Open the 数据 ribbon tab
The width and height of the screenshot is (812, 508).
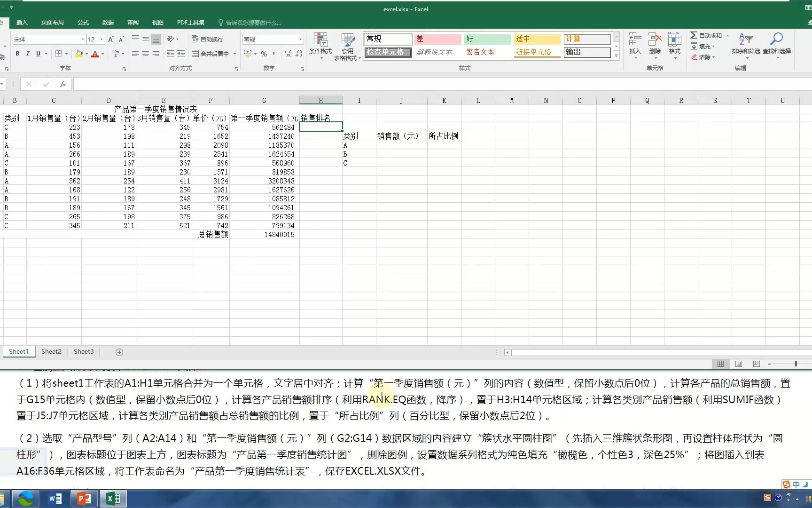point(108,22)
